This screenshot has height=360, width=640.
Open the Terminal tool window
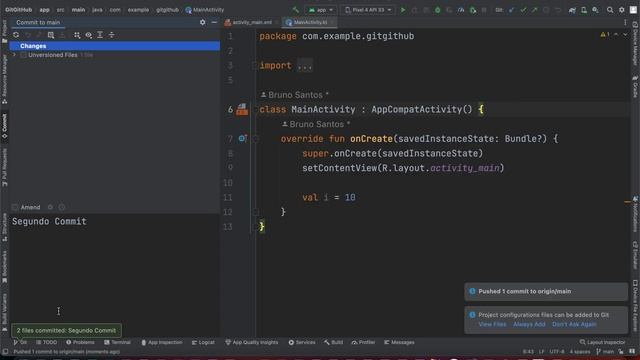[117, 342]
